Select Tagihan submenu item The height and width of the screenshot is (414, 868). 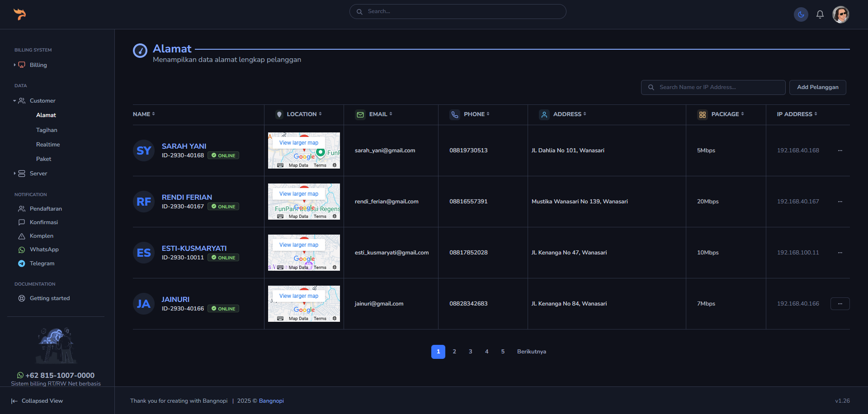(x=47, y=130)
